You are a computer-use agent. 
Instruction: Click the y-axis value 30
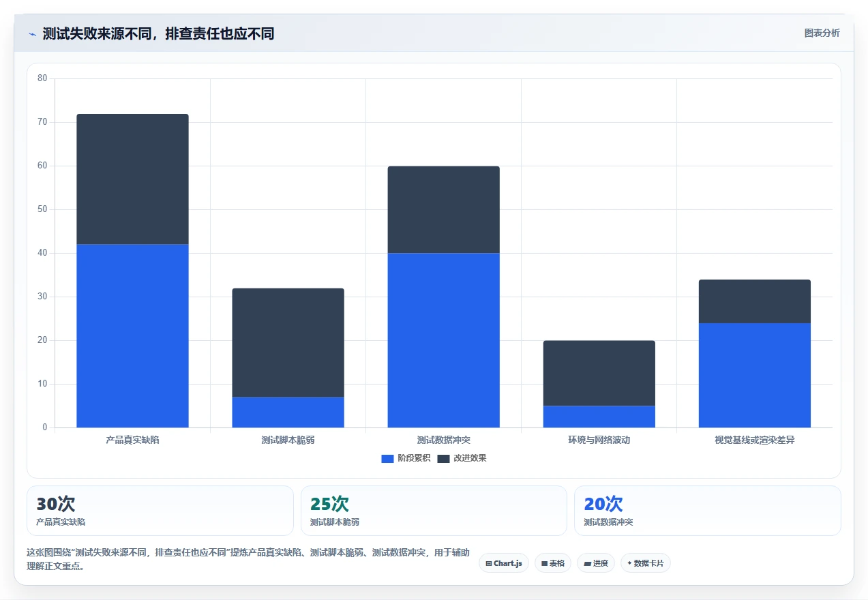point(42,297)
